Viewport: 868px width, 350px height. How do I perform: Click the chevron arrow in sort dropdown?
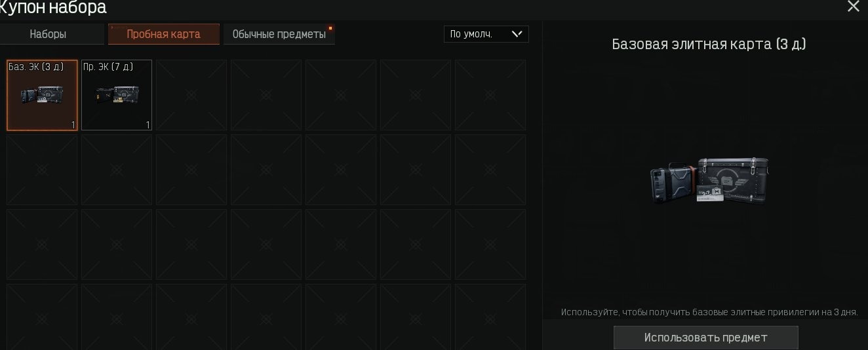tap(517, 34)
